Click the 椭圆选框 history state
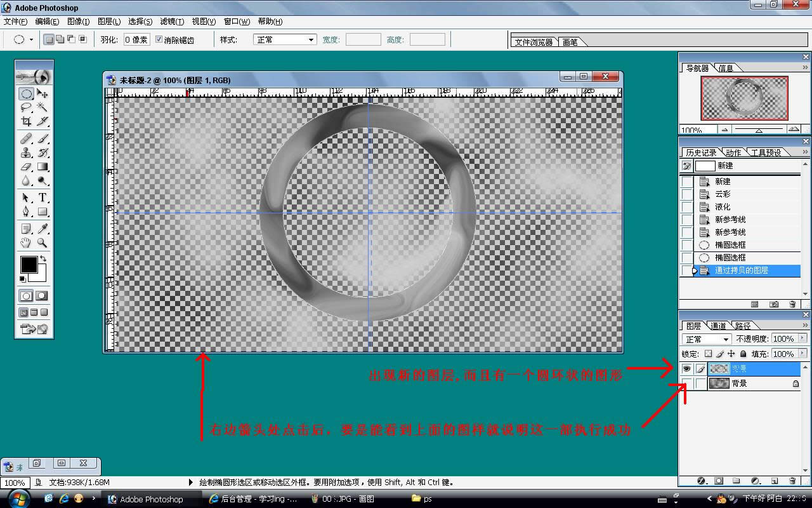This screenshot has width=812, height=508. pos(730,245)
